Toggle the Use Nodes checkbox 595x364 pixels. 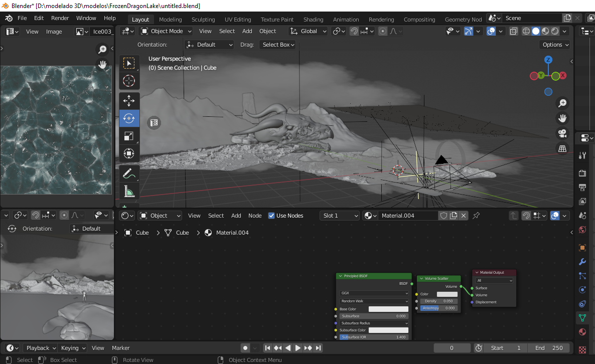point(271,216)
